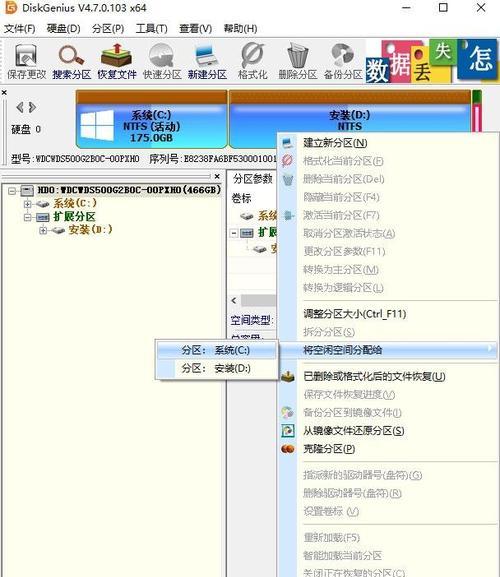Click the icon next to 从镜像文件还原分区

coord(288,431)
